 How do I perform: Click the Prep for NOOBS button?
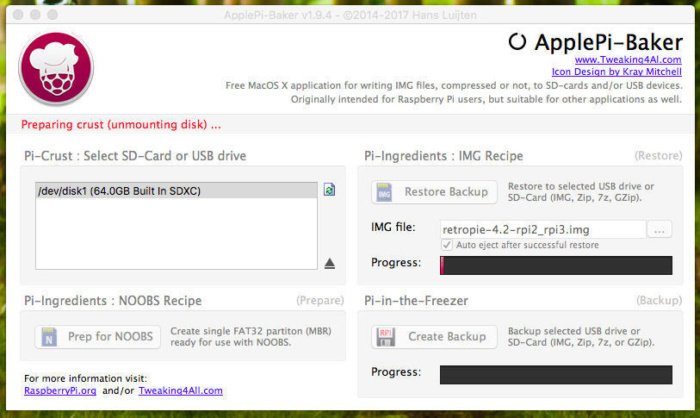pos(98,337)
